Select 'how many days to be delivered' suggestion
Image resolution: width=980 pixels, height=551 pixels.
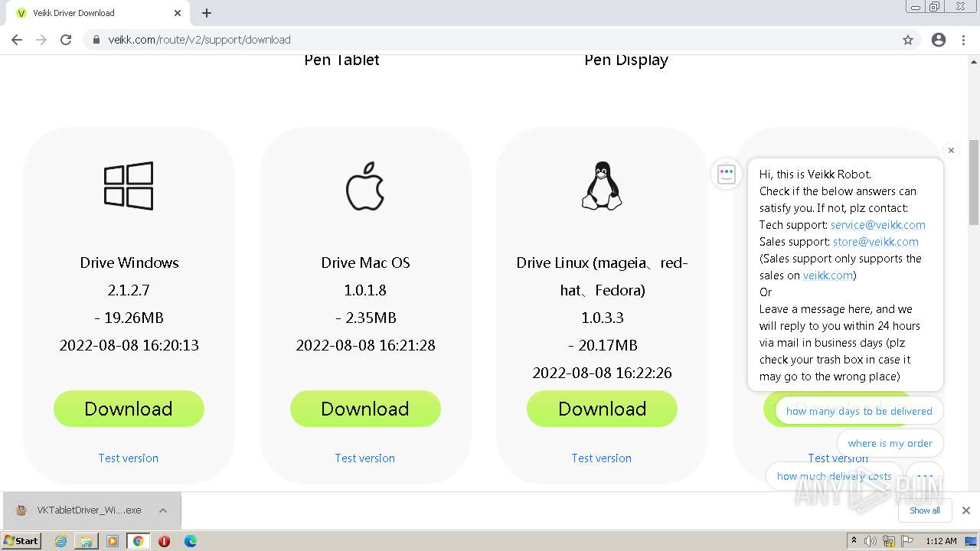click(859, 411)
